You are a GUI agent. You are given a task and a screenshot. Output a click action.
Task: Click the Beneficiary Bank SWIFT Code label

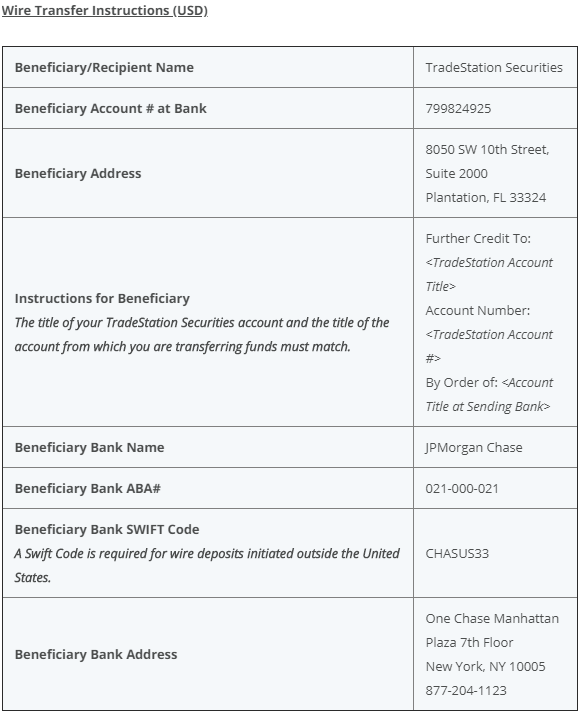tap(107, 529)
